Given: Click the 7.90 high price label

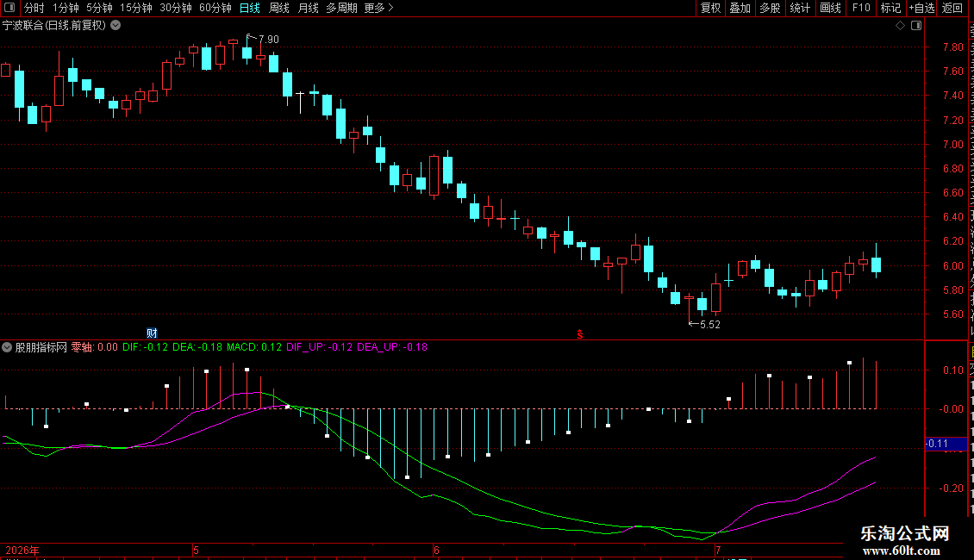Looking at the screenshot, I should (x=268, y=39).
